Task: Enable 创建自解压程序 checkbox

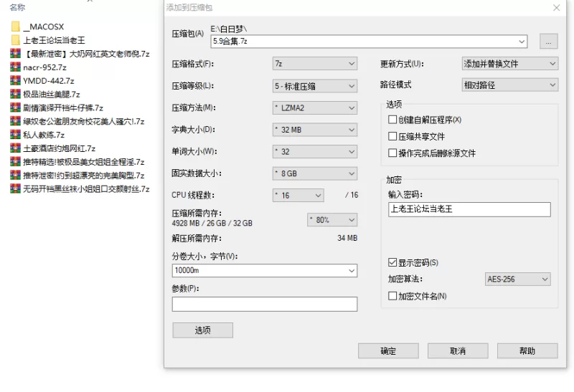Action: tap(392, 120)
